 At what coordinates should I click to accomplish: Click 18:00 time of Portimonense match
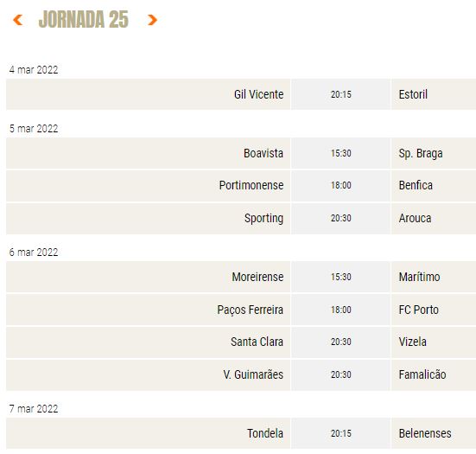341,185
